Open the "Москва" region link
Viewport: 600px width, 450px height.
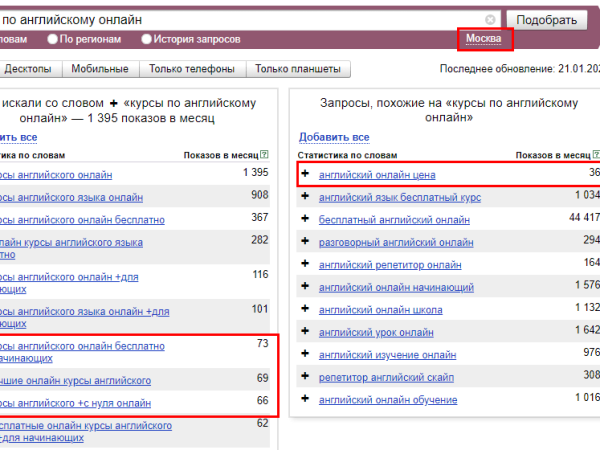(484, 39)
